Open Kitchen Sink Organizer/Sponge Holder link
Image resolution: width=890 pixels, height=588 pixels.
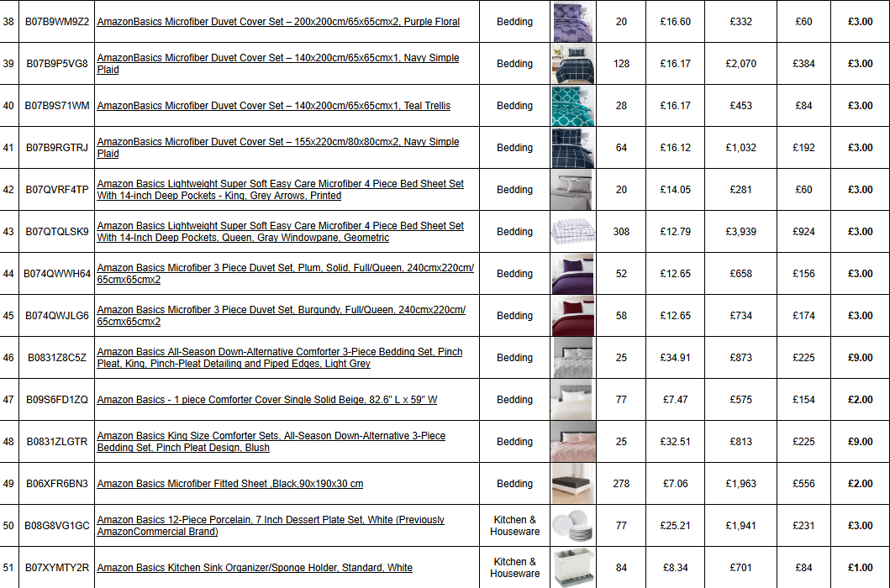point(255,568)
